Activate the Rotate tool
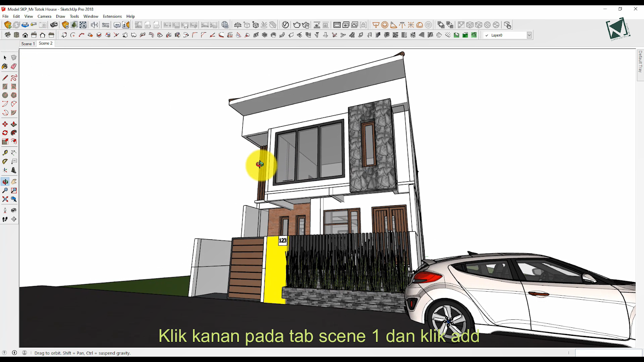The image size is (644, 362). pyautogui.click(x=5, y=133)
